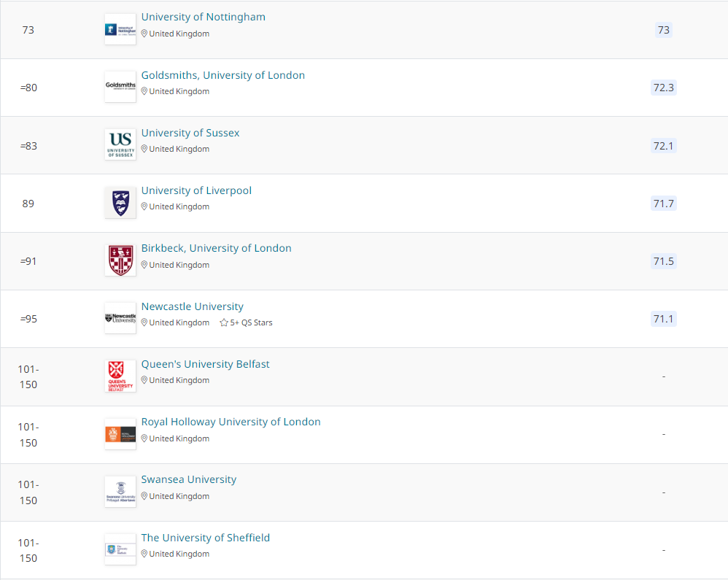Open the Newcastle University link
This screenshot has height=580, width=728.
point(193,306)
